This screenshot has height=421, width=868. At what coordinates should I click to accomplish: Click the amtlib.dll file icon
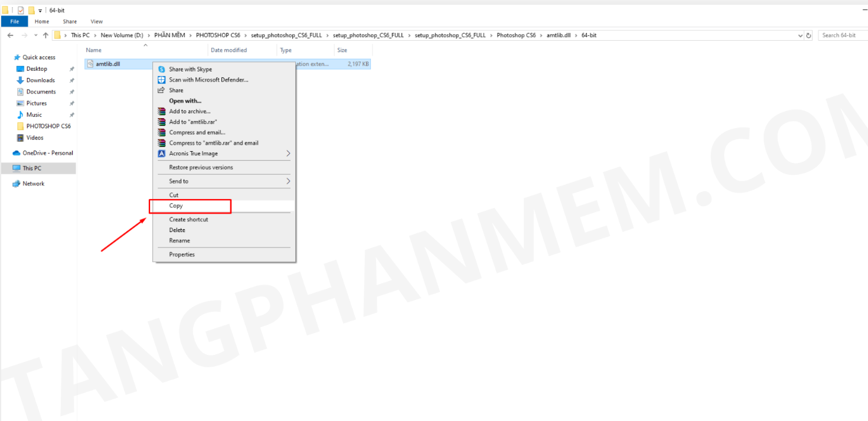(x=90, y=64)
